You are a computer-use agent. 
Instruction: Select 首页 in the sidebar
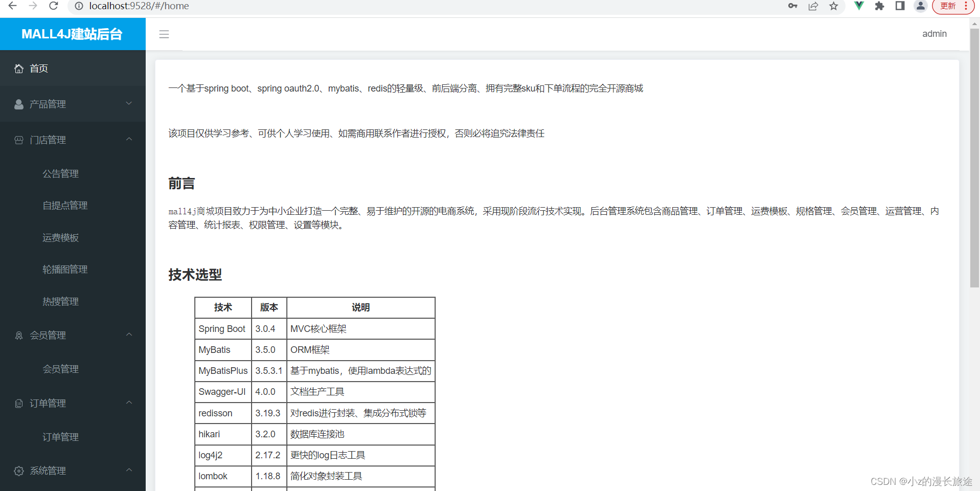point(38,68)
